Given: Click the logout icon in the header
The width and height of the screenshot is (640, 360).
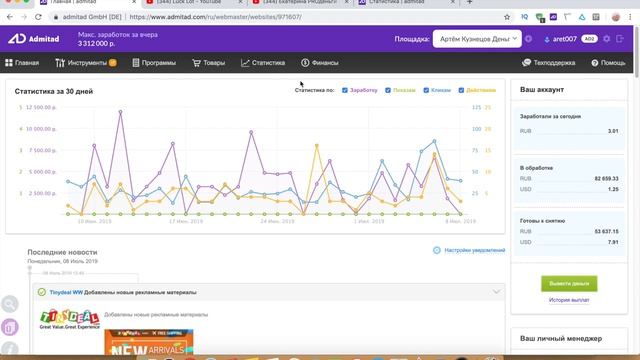Looking at the screenshot, I should coord(620,39).
